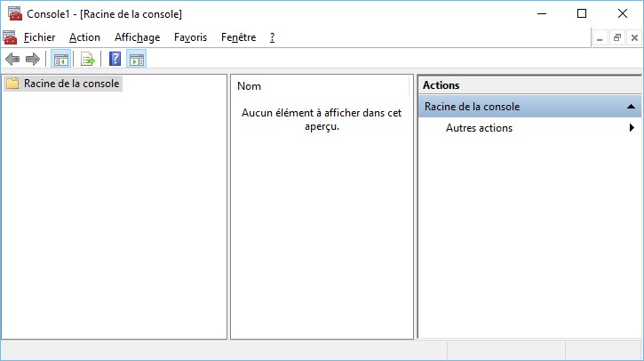
Task: Click the console icon in the title bar
Action: click(x=15, y=13)
